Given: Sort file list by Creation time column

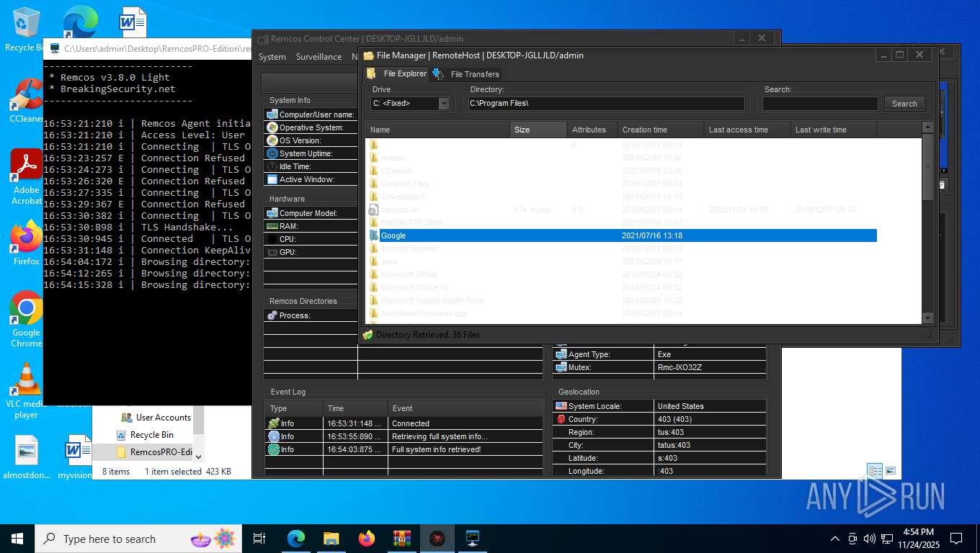Looking at the screenshot, I should click(660, 130).
